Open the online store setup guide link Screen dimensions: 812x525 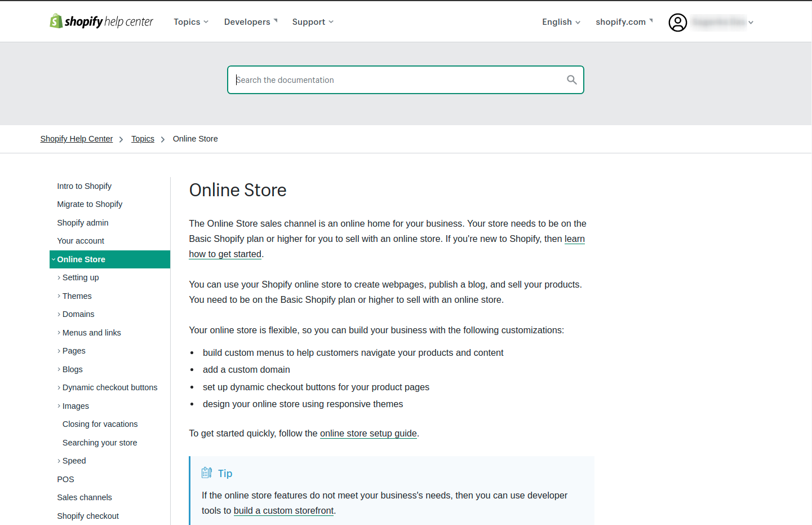(368, 433)
